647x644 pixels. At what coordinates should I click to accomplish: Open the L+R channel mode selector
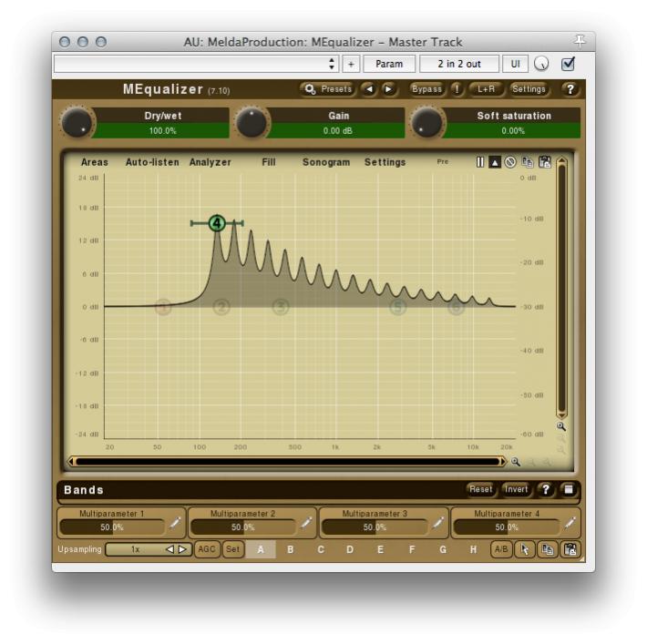coord(486,89)
